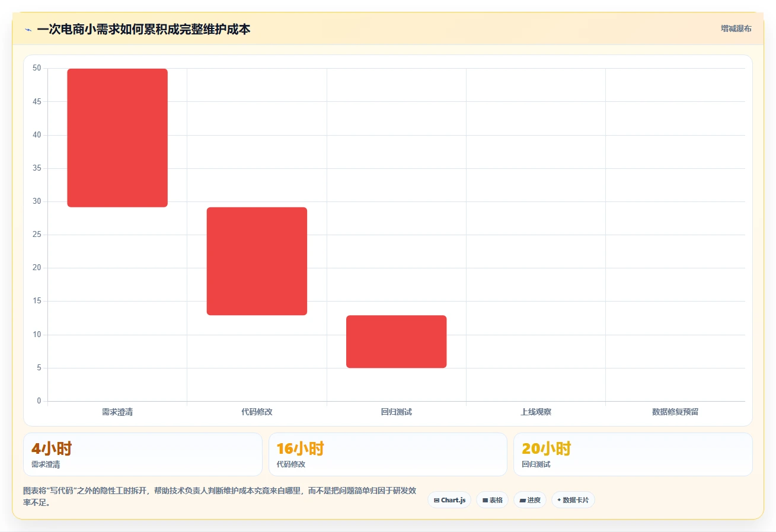Click the red bar for 回归测试
776x532 pixels.
click(x=396, y=342)
